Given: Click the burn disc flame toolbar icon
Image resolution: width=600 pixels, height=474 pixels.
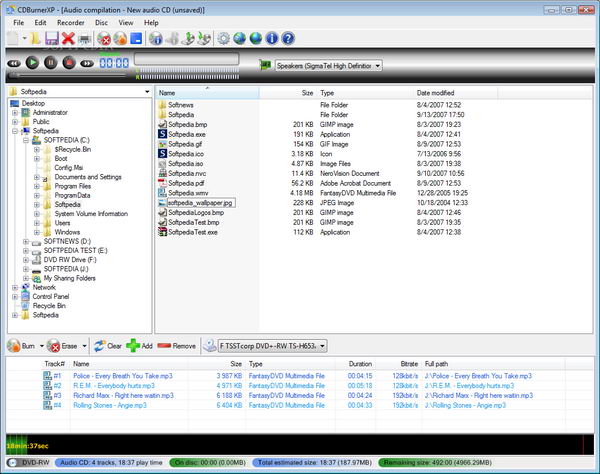Looking at the screenshot, I should pos(120,39).
